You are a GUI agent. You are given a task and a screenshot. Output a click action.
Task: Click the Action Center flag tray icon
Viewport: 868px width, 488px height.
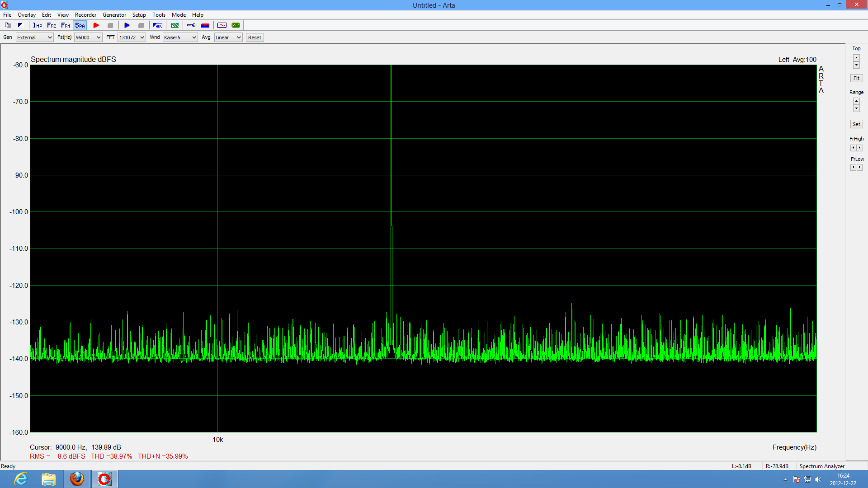tap(797, 479)
